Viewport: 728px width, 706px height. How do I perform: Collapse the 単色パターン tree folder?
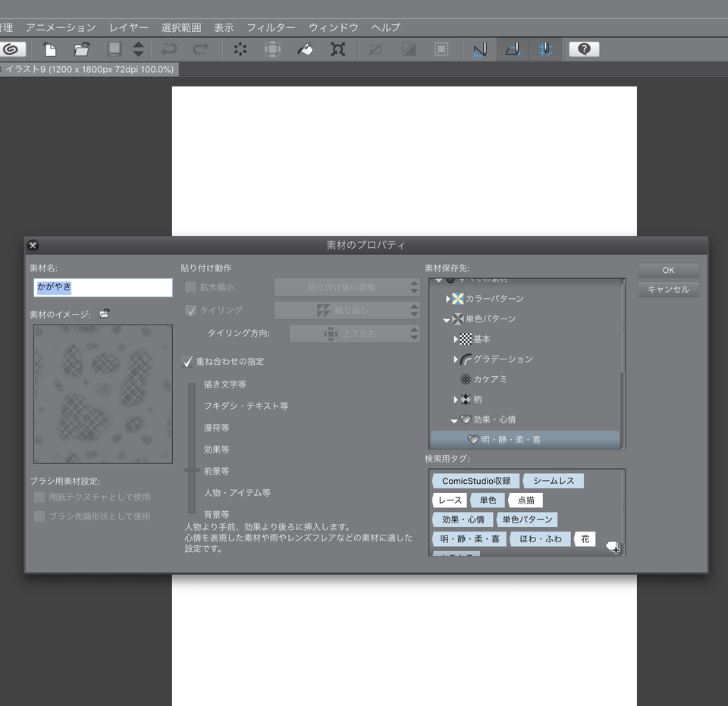tap(447, 320)
